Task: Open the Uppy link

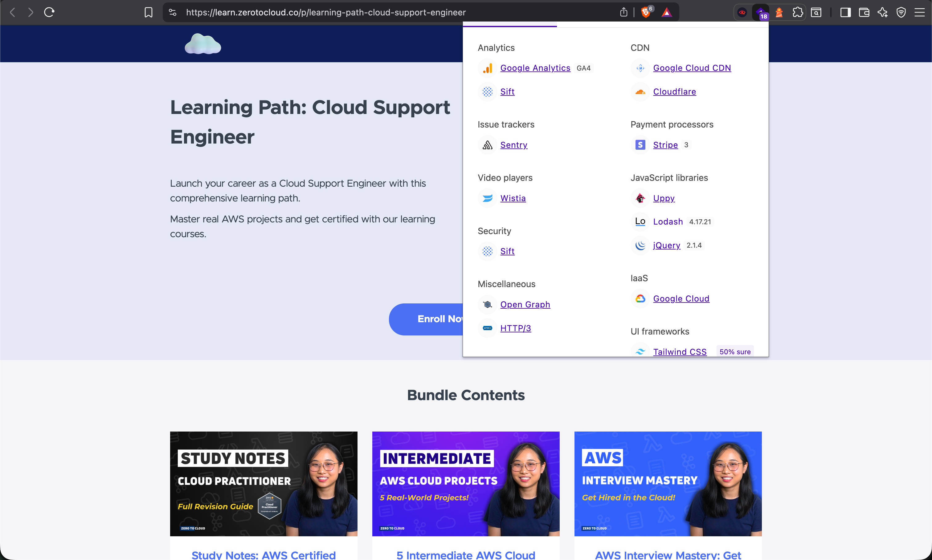Action: (664, 198)
